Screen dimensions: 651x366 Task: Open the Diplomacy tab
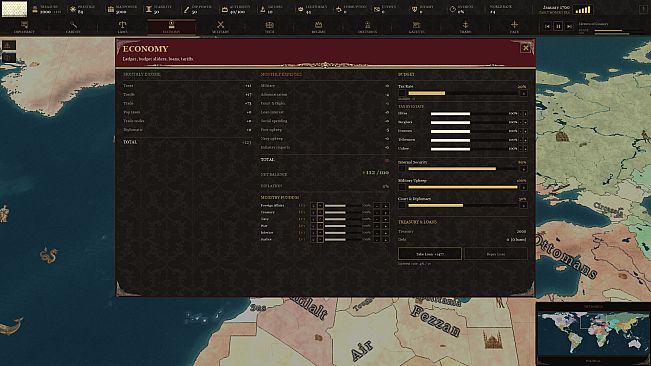click(24, 27)
